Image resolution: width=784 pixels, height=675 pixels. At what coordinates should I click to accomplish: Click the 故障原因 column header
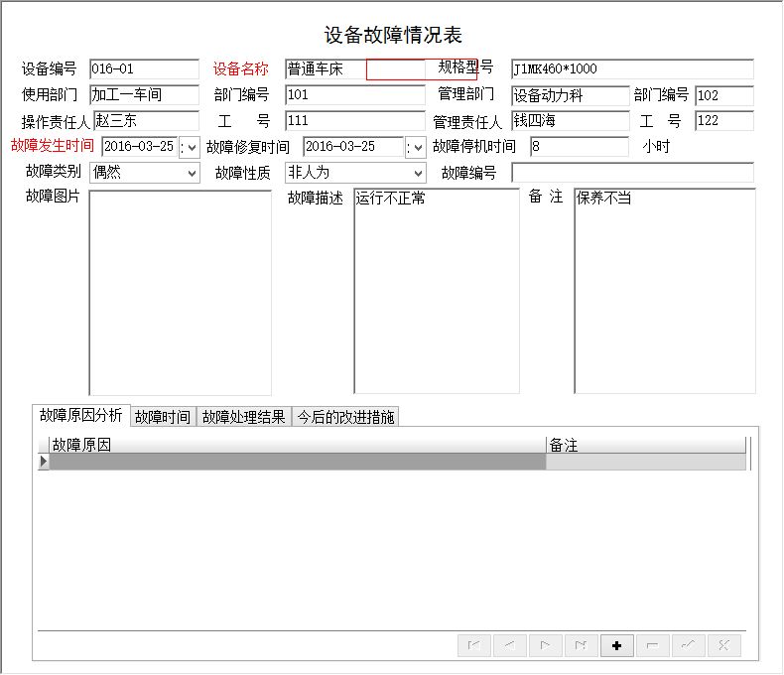tap(298, 446)
